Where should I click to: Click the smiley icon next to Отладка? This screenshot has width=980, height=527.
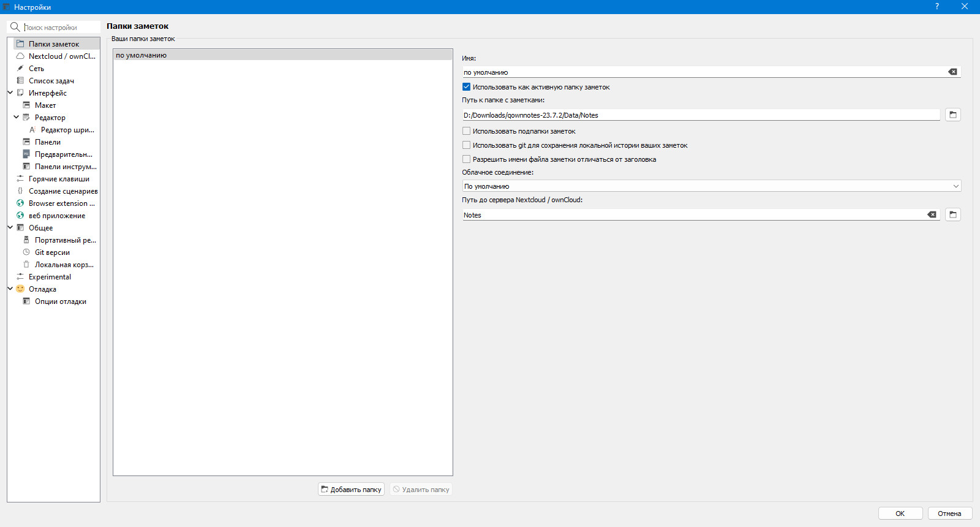(20, 289)
